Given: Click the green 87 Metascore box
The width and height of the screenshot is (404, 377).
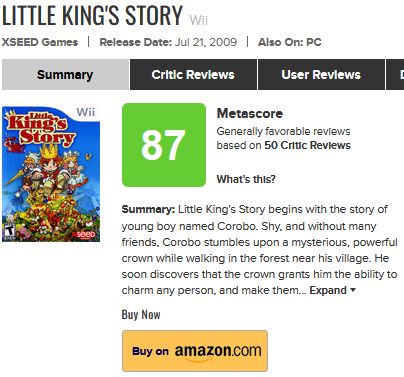Looking at the screenshot, I should [x=164, y=145].
